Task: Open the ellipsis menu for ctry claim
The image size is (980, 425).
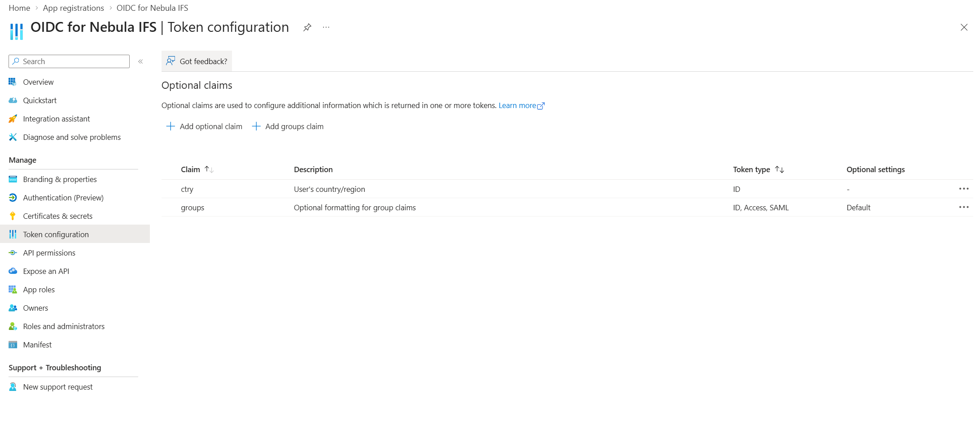Action: (964, 189)
